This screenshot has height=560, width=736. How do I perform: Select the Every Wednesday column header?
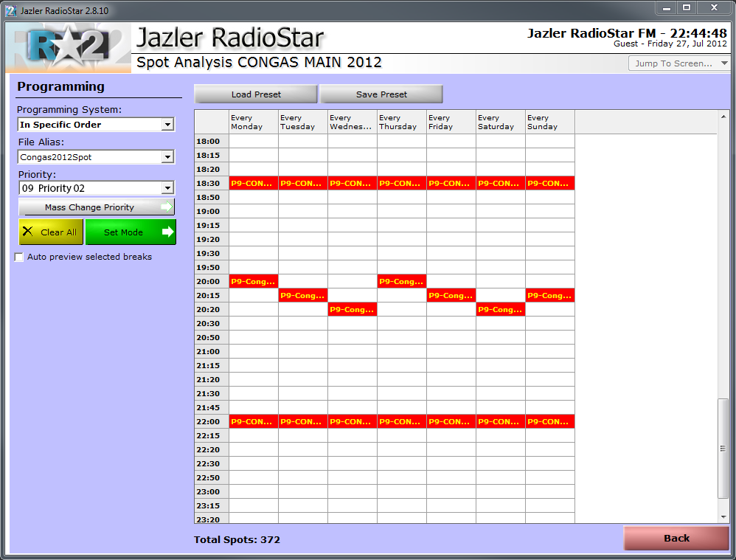[x=353, y=122]
